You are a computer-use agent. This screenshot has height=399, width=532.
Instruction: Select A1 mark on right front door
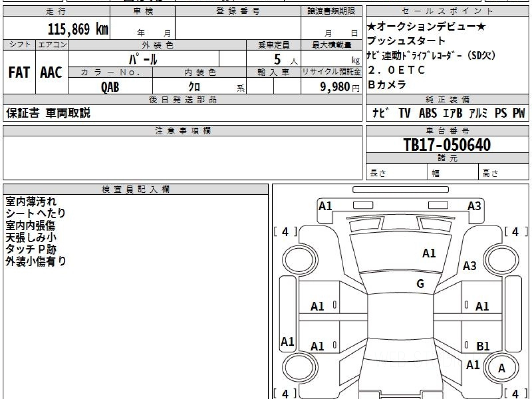482,306
